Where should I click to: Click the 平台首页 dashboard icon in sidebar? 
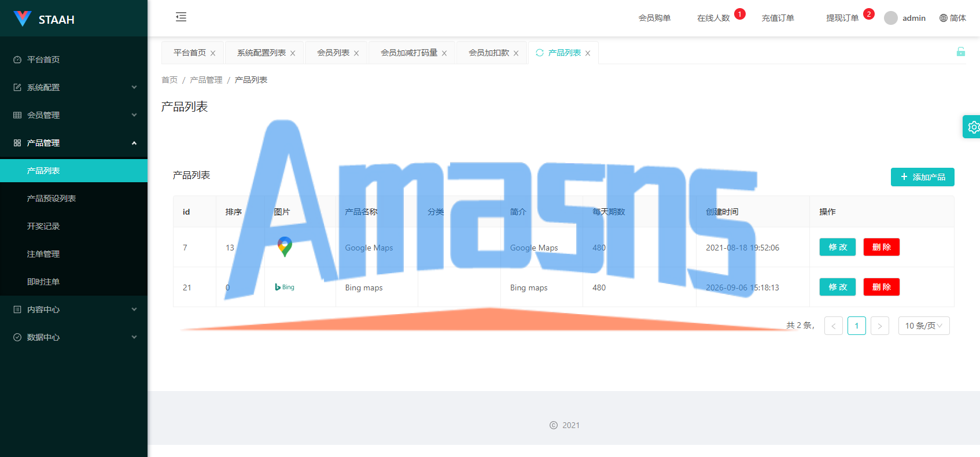click(x=17, y=60)
